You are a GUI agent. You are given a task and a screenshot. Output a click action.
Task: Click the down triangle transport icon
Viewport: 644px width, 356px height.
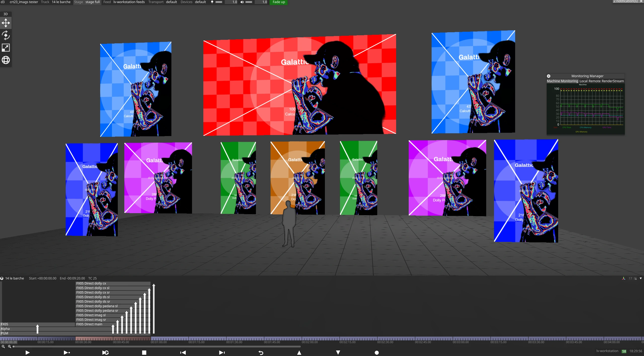pyautogui.click(x=338, y=352)
